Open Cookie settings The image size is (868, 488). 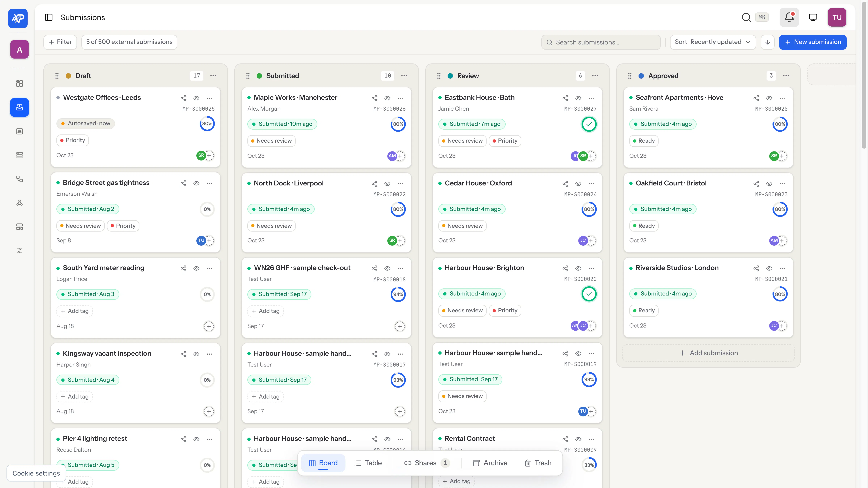coord(36,473)
